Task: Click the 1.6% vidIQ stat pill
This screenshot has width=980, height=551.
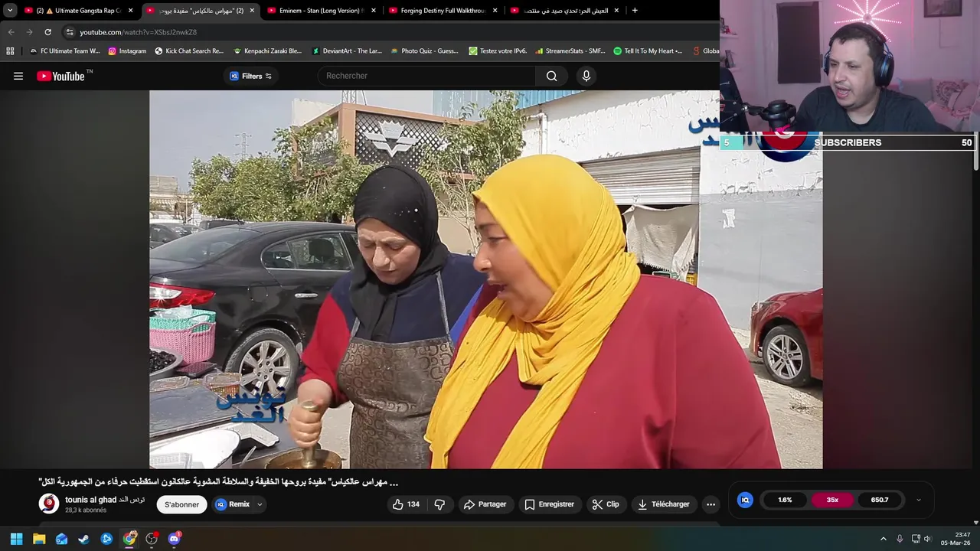Action: click(x=785, y=500)
